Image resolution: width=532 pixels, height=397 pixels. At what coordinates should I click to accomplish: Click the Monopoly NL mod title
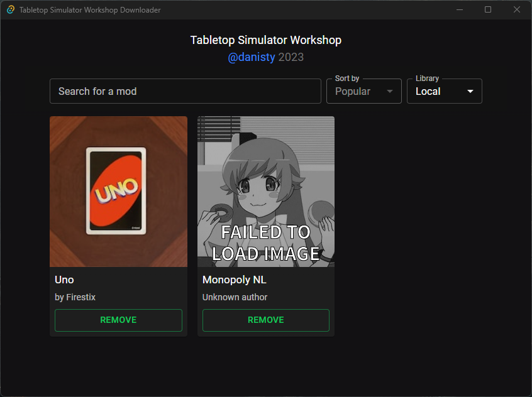click(235, 280)
